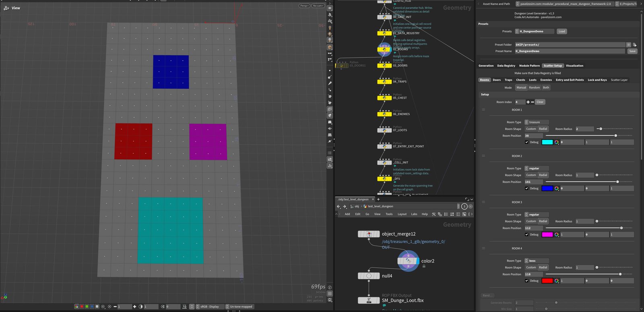Click the Load preset button

point(561,31)
